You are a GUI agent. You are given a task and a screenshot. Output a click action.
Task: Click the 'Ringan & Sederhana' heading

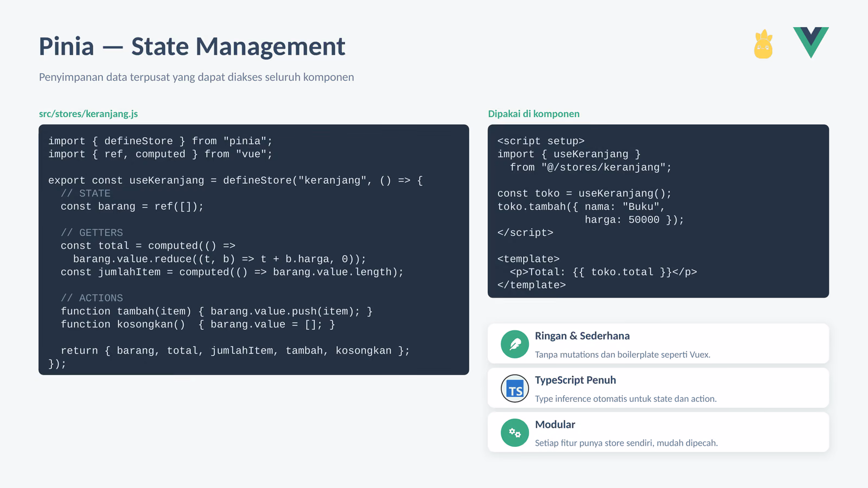pos(582,336)
